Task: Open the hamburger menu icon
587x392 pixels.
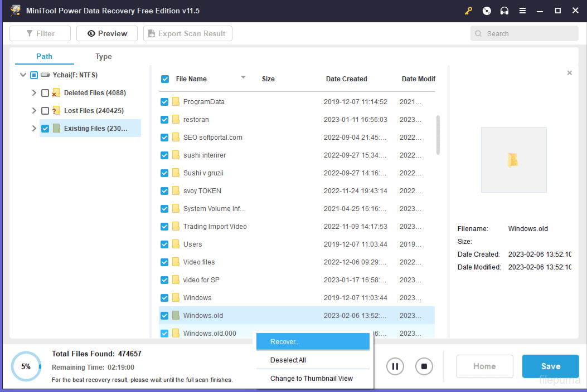Action: pyautogui.click(x=522, y=11)
